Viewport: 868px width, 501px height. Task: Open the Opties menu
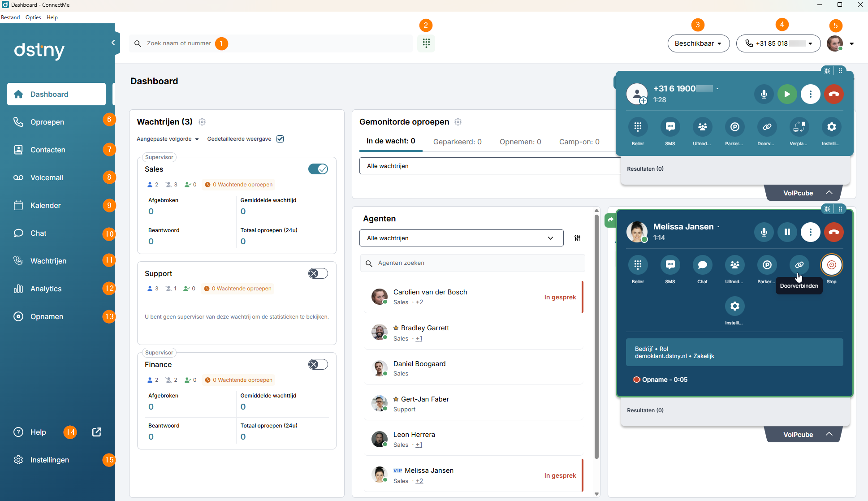33,17
